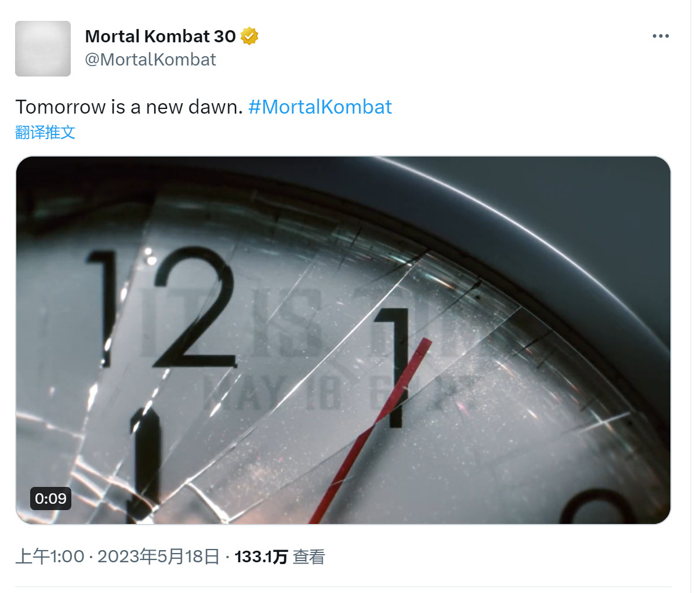Click the 上午1:00 timestamp

(x=50, y=556)
